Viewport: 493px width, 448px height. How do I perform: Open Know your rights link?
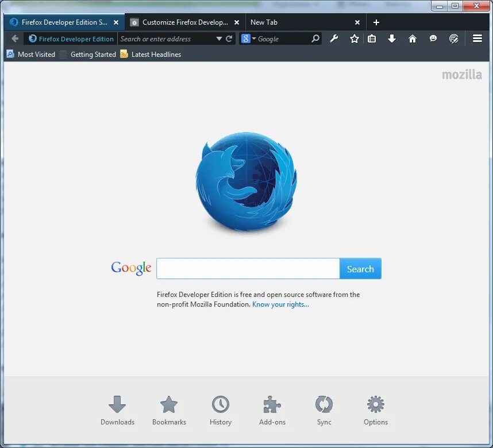(x=280, y=304)
